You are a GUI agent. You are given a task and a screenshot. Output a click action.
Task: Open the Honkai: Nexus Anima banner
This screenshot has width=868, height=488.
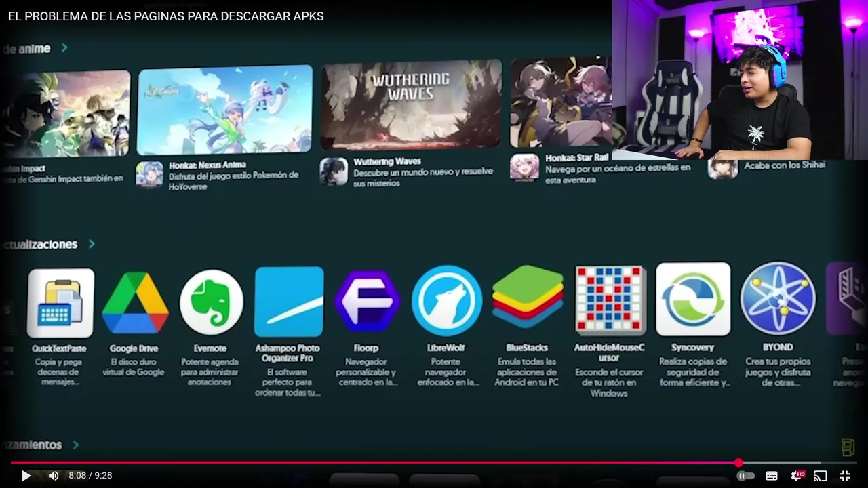coord(224,110)
